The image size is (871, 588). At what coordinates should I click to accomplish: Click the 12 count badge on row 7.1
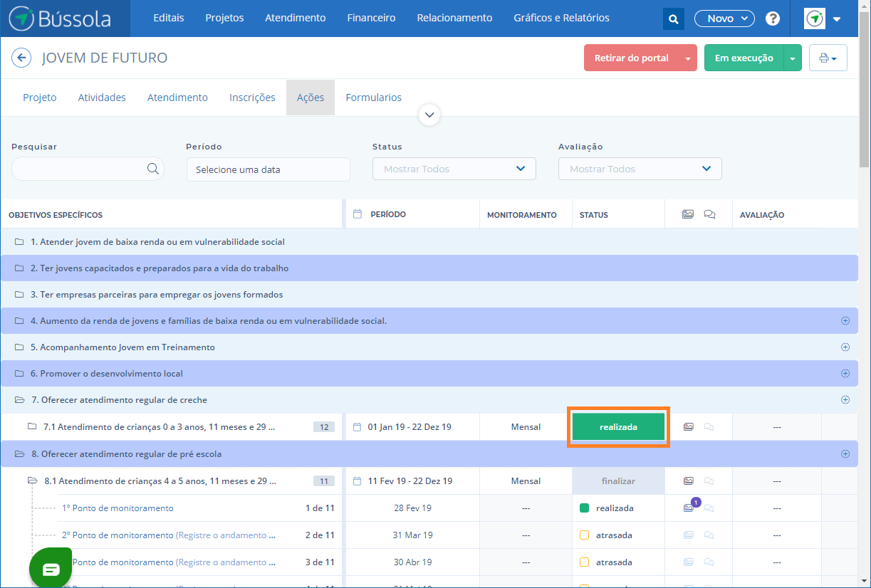(x=324, y=427)
